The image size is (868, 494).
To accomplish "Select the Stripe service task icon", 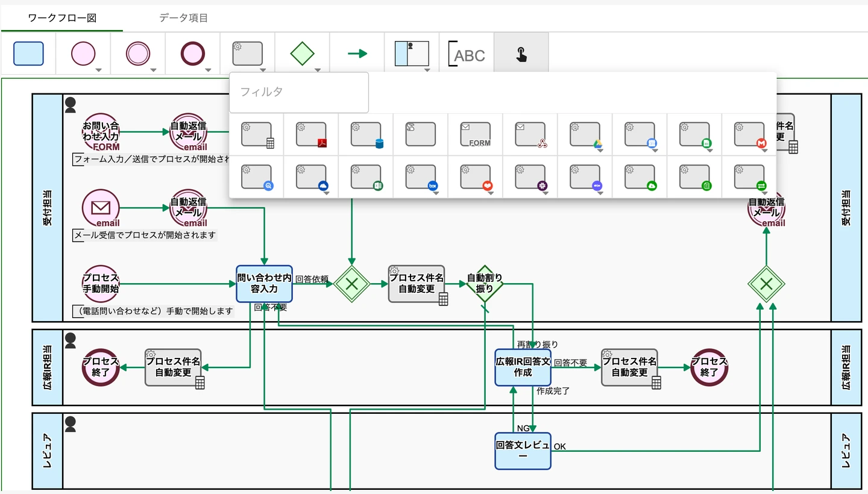I will tap(585, 176).
